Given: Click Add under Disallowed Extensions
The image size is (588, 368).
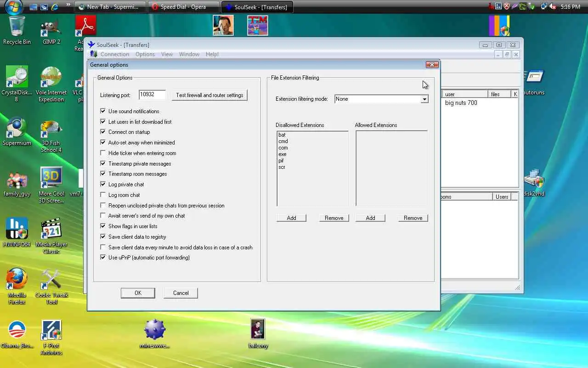Looking at the screenshot, I should click(291, 218).
